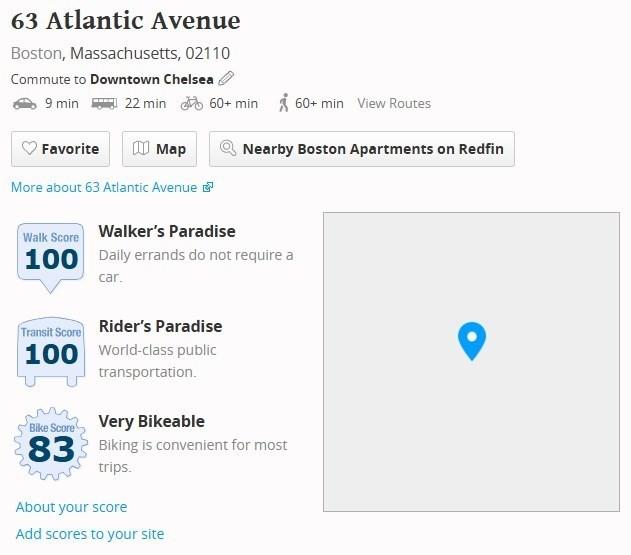631x555 pixels.
Task: Select the Downtown Chelsea commute destination
Action: click(151, 78)
